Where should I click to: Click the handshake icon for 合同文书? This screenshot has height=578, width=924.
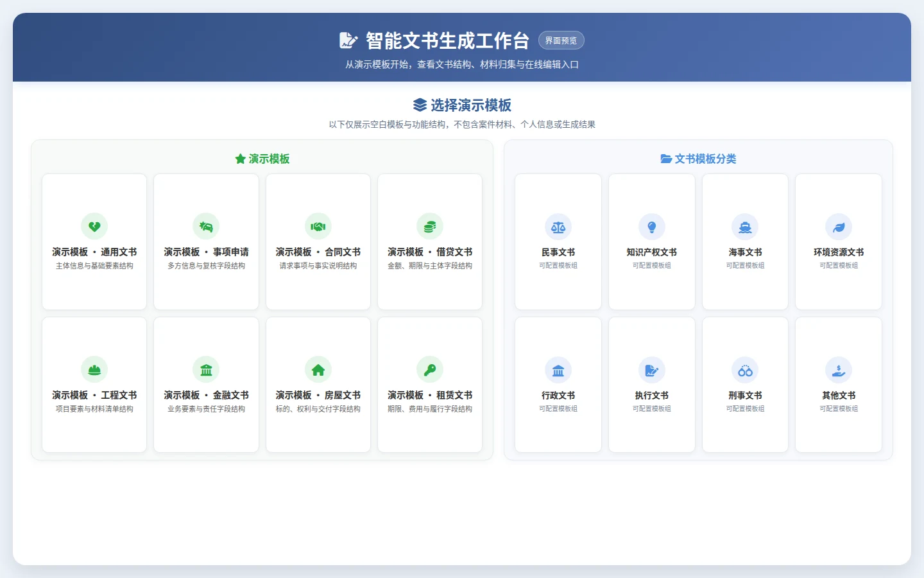coord(318,226)
